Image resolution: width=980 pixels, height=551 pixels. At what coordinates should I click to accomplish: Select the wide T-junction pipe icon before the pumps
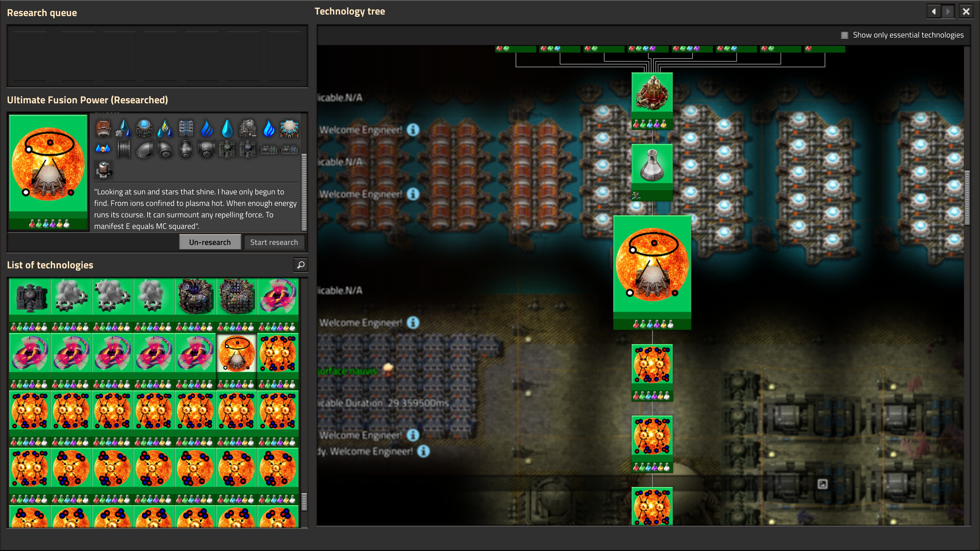pyautogui.click(x=206, y=149)
